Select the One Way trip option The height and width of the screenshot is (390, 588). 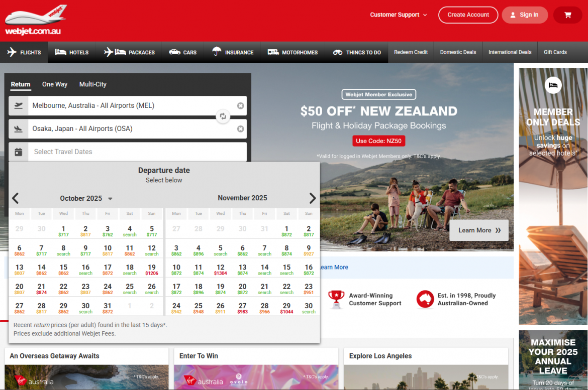(x=55, y=84)
